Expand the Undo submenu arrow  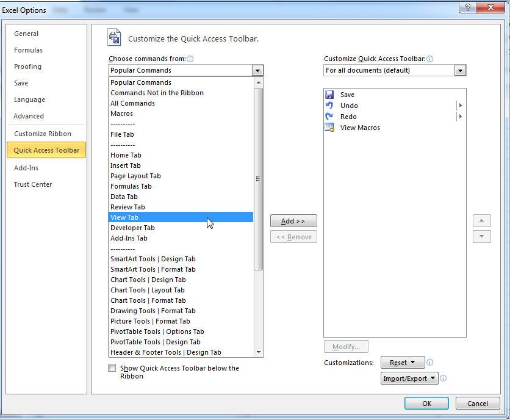click(461, 106)
